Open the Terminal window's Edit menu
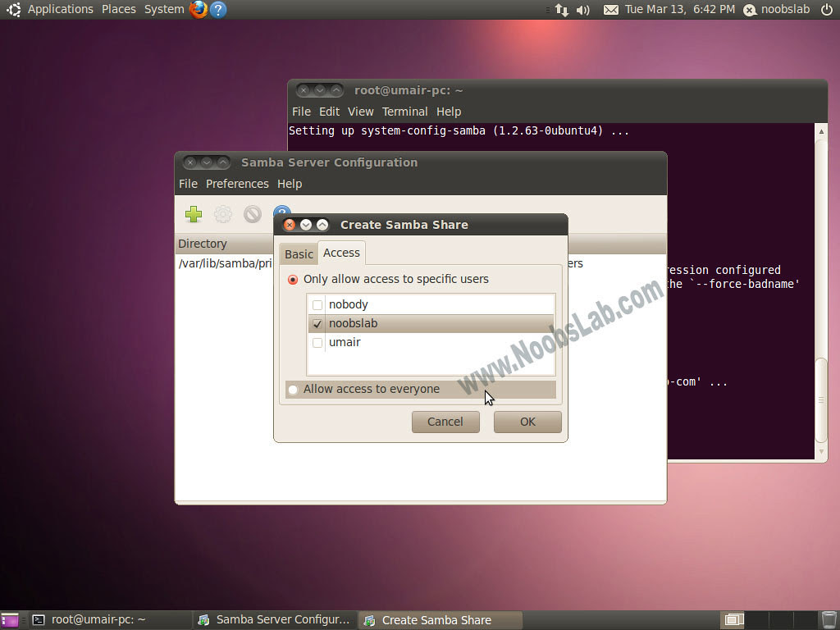The height and width of the screenshot is (630, 840). [330, 112]
